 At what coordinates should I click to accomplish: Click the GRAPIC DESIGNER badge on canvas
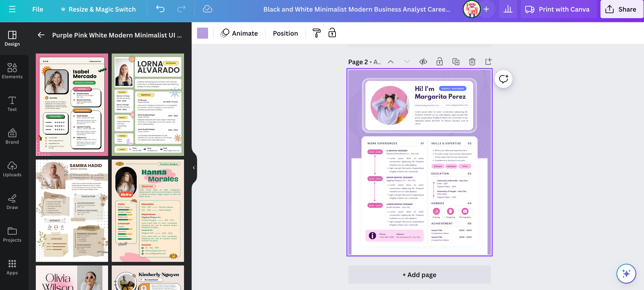click(453, 88)
